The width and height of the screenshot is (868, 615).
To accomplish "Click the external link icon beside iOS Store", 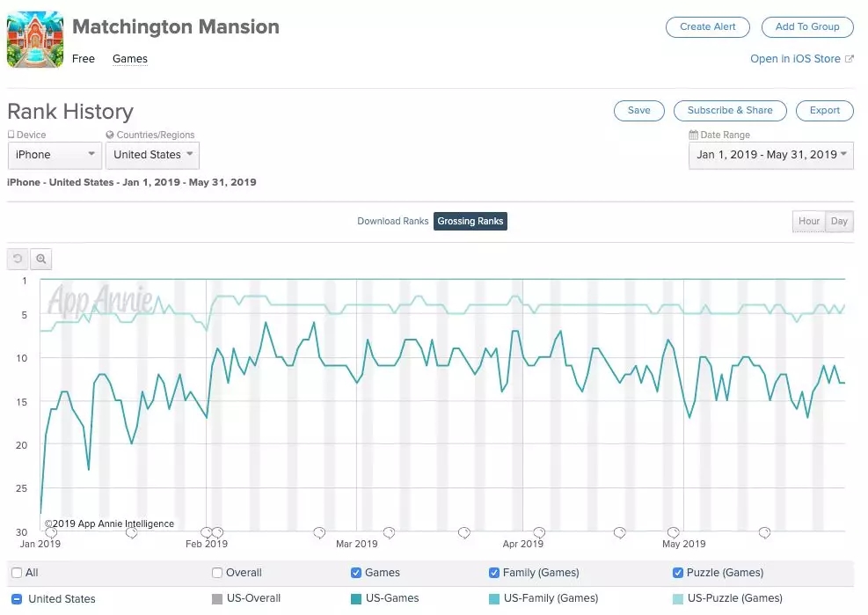I will coord(849,59).
